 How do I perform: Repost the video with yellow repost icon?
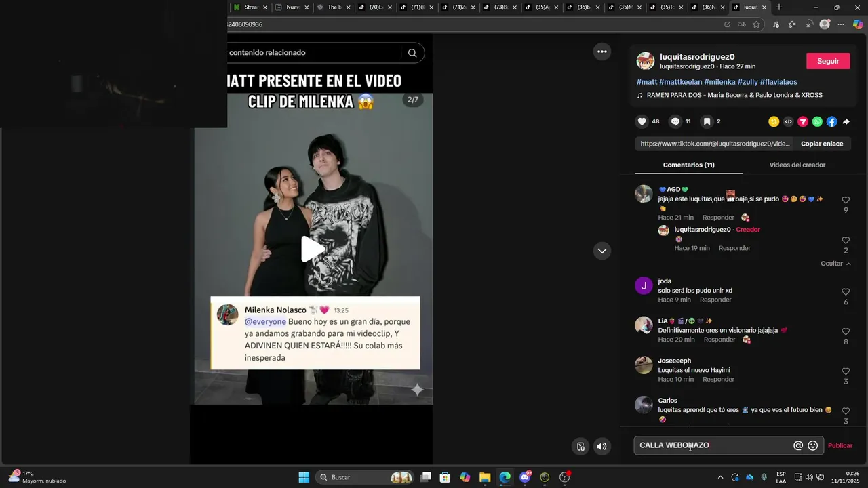click(774, 122)
